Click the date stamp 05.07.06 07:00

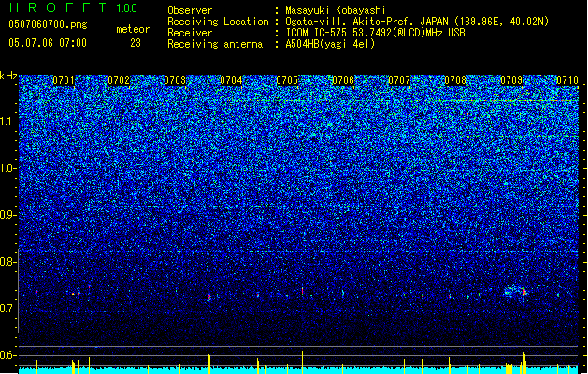click(x=48, y=43)
